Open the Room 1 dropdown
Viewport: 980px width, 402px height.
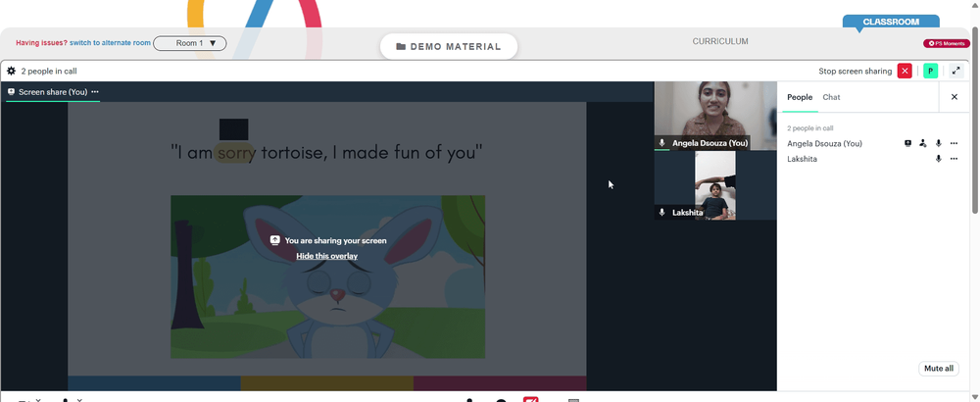click(x=190, y=43)
